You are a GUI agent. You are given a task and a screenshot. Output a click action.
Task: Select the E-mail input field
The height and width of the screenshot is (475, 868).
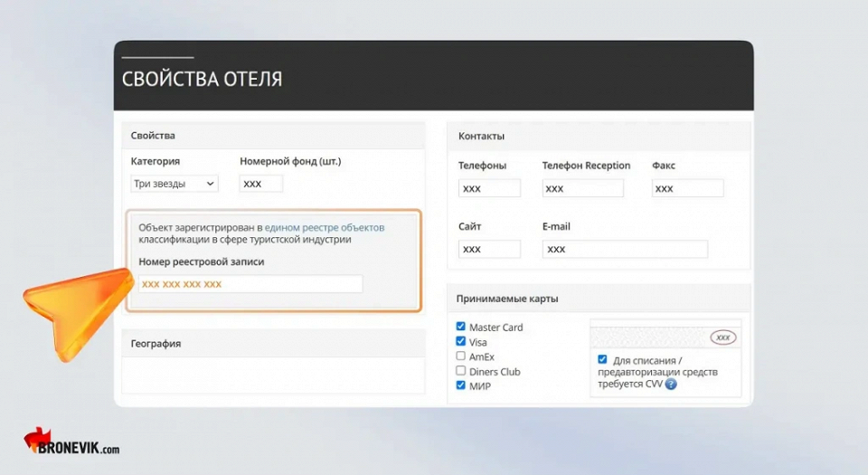(x=624, y=249)
